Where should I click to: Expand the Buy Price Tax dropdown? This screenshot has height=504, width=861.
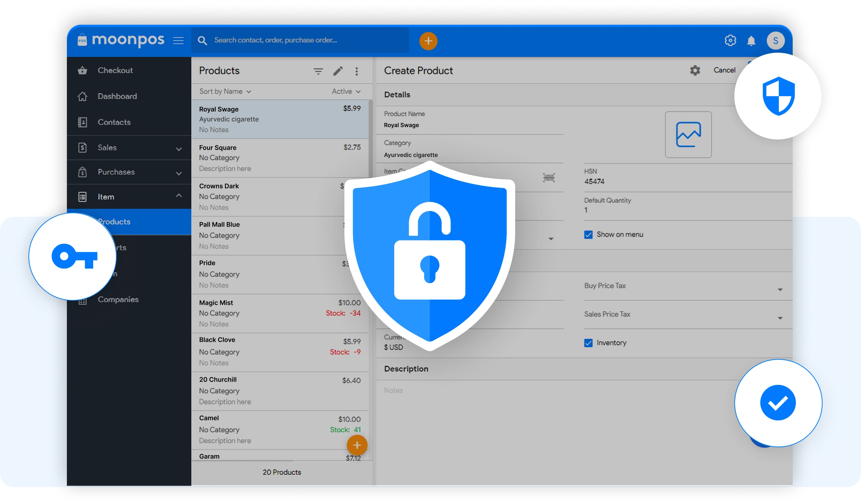click(780, 290)
